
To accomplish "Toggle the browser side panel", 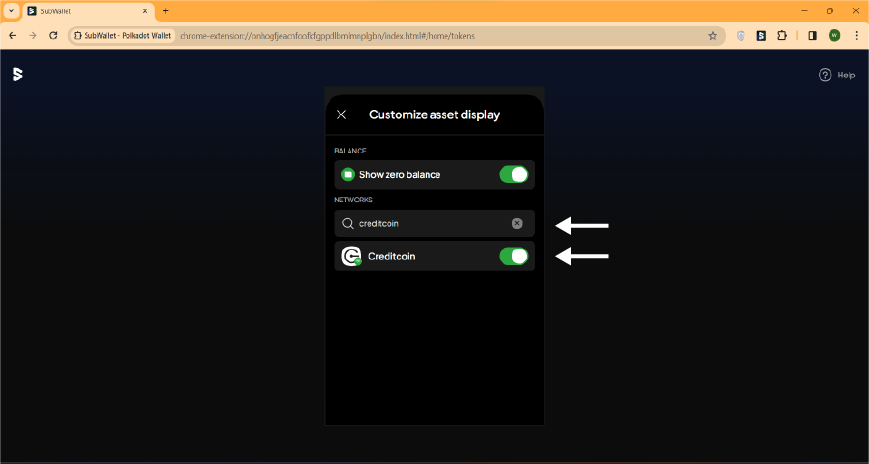I will click(x=812, y=35).
